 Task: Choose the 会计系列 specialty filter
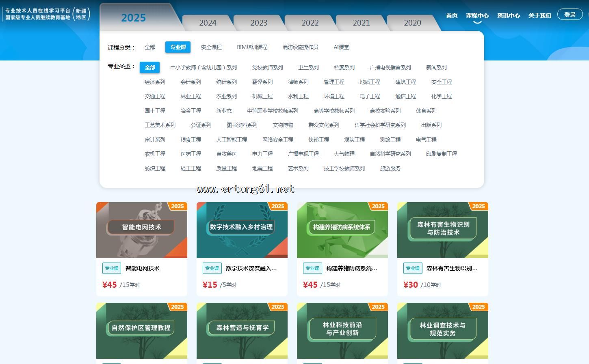tap(191, 82)
